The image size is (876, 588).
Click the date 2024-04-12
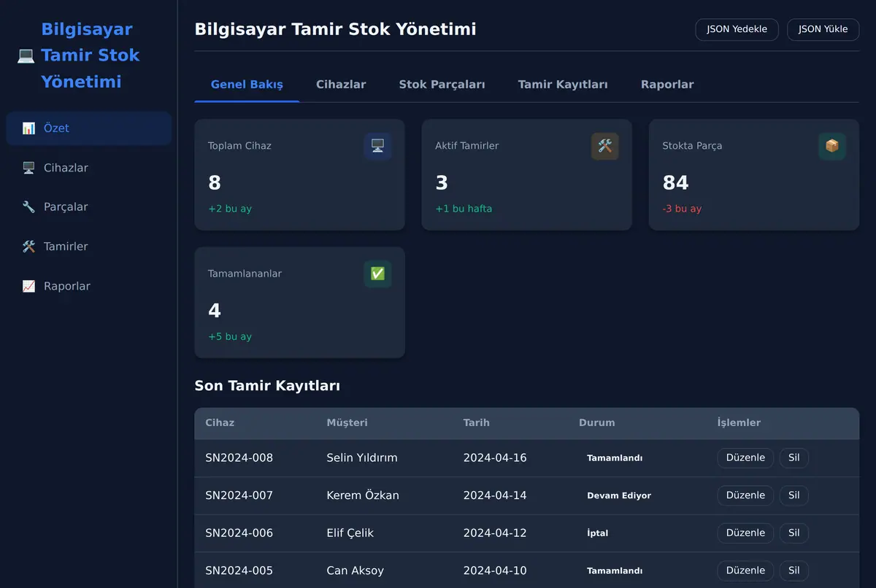pos(495,533)
